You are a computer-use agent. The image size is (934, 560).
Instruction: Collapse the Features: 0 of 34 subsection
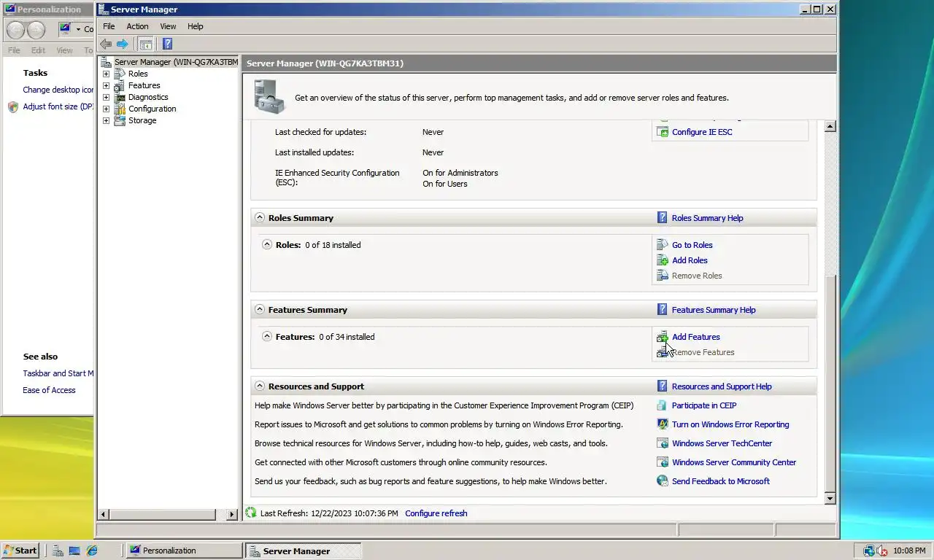[x=267, y=336]
